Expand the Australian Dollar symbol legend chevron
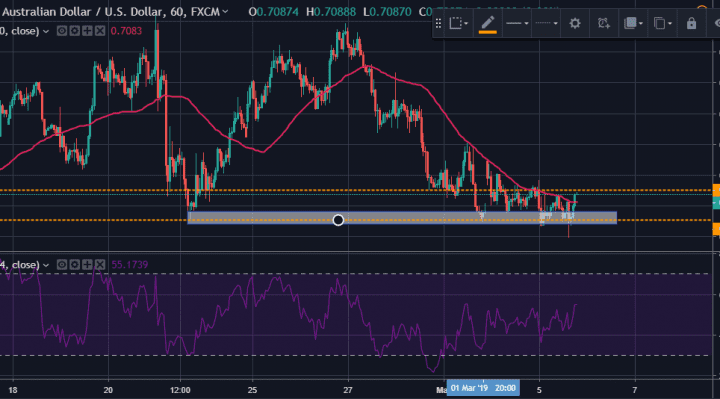 [225, 12]
